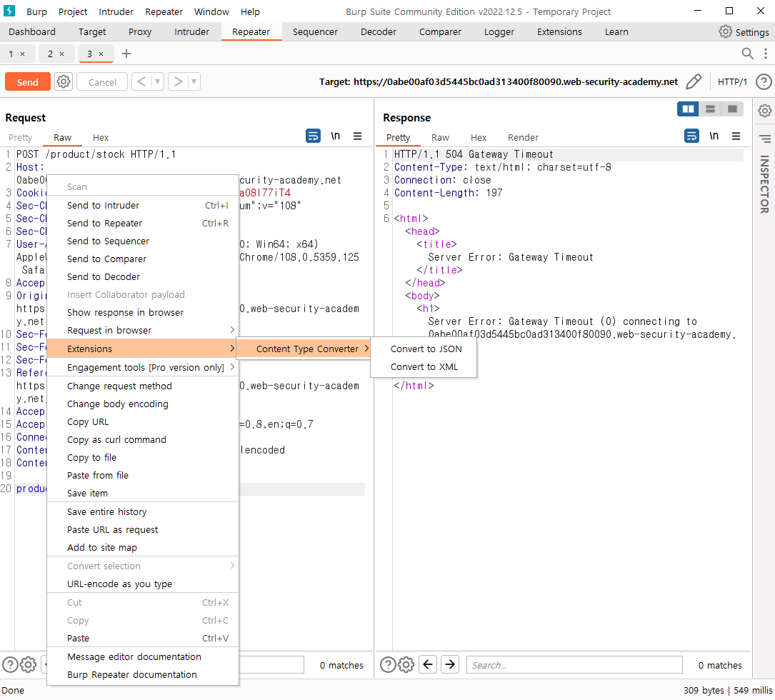
Task: Expand Engagement tools submenu
Action: (x=143, y=367)
